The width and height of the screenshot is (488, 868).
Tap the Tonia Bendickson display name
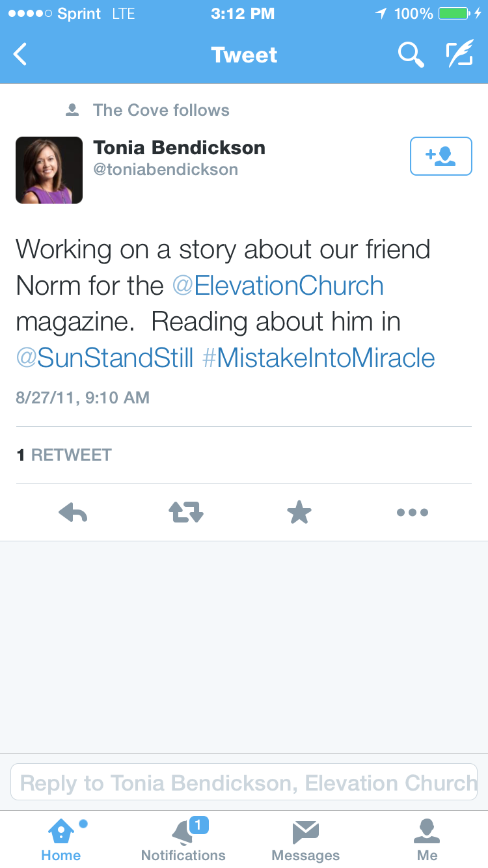click(x=179, y=148)
